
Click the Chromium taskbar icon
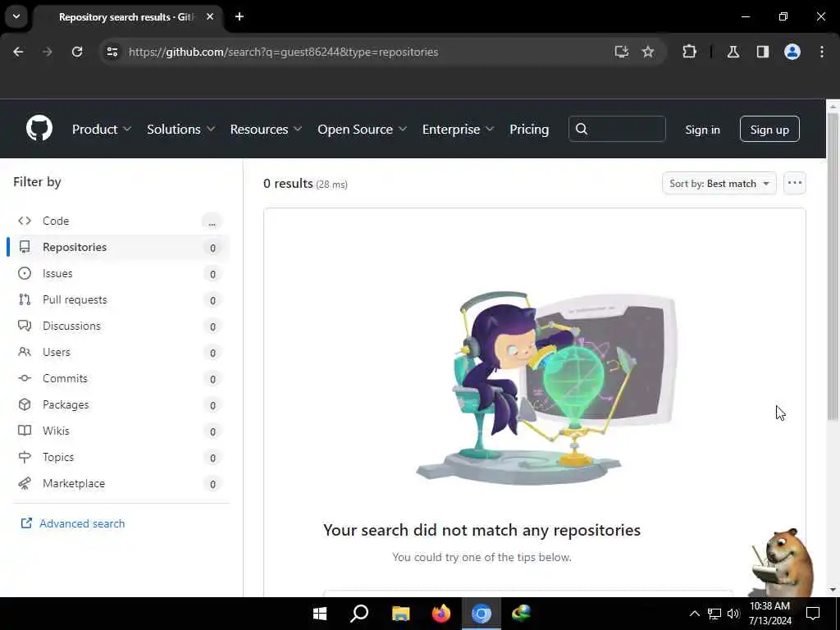(481, 614)
